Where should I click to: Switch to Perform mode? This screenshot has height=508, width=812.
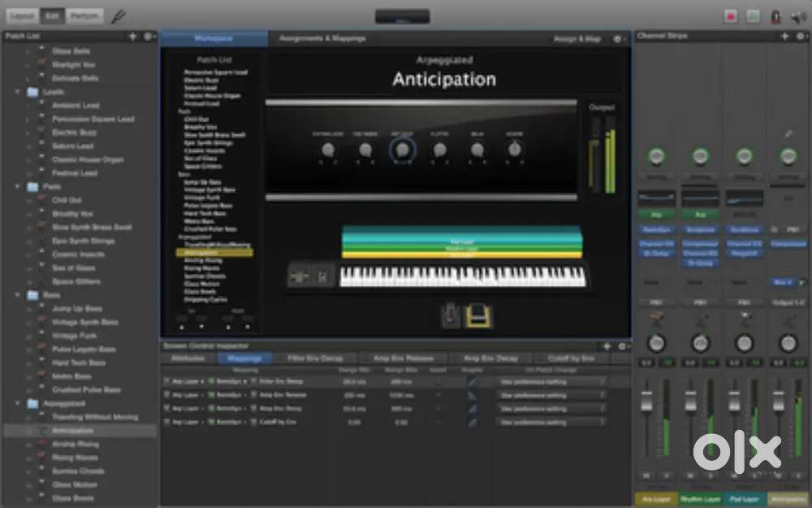(84, 16)
